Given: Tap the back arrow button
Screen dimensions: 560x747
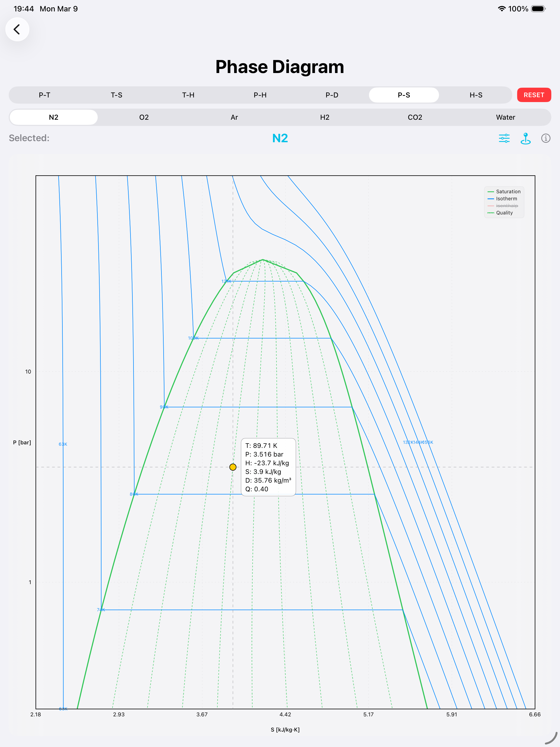Looking at the screenshot, I should [17, 29].
